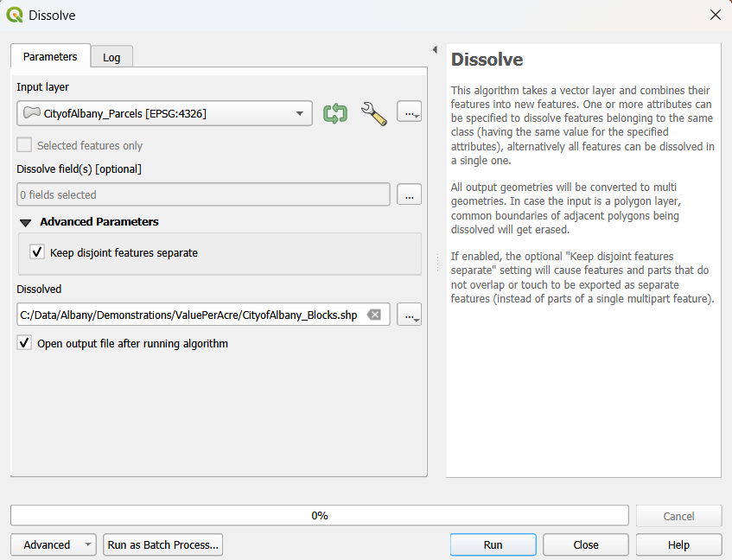
Task: Clear the Dissolved output path text
Action: 374,315
